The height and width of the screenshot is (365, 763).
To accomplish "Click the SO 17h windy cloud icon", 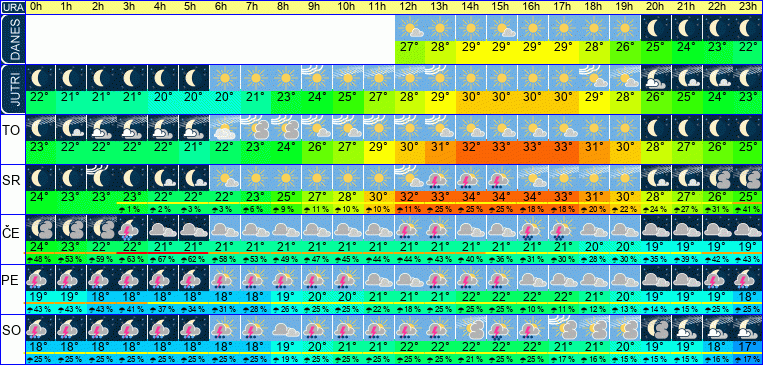I will tap(564, 328).
